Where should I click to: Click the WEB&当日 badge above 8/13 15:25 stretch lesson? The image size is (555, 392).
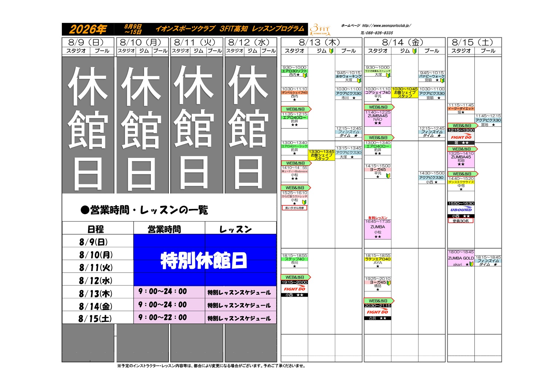click(x=296, y=188)
